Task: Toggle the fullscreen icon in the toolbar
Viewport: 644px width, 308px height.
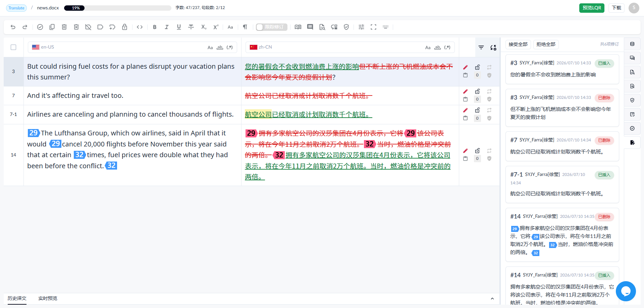Action: [373, 27]
